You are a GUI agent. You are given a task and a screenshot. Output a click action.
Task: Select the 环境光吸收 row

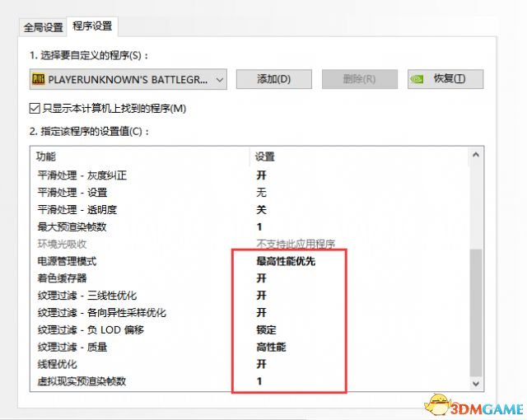point(249,244)
